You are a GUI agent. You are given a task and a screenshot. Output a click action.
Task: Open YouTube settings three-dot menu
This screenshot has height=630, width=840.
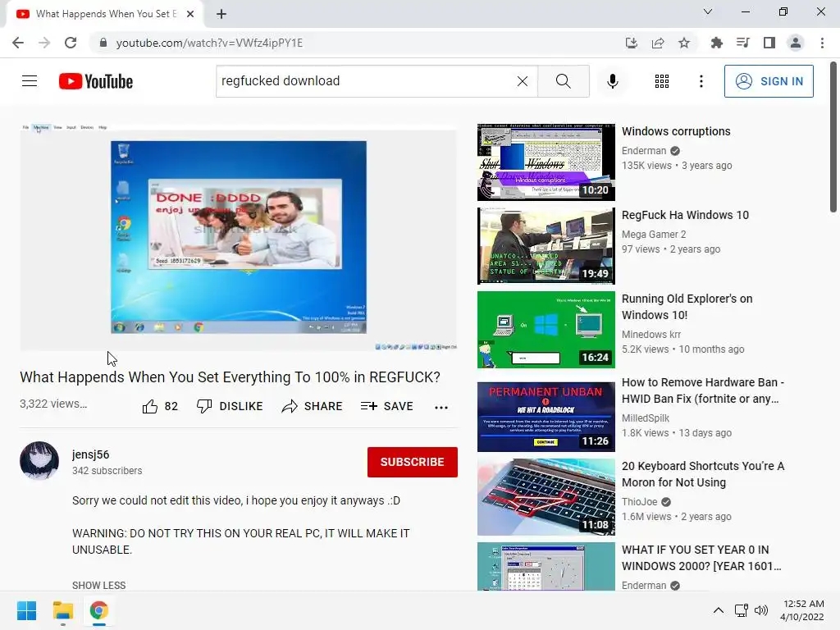pos(701,81)
